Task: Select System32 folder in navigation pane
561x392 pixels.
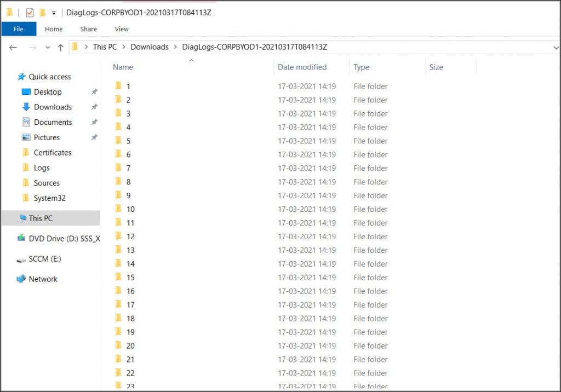Action: 49,198
